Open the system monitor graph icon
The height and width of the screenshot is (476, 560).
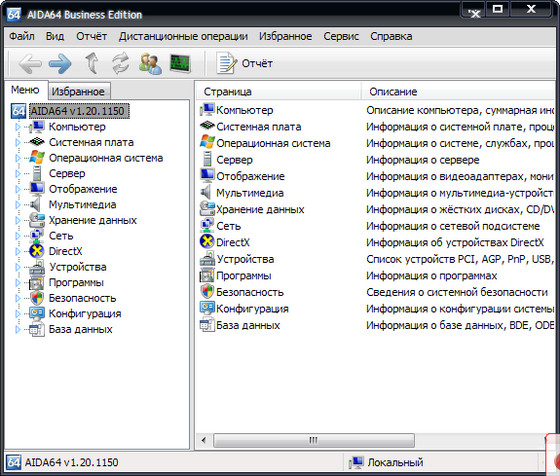[x=180, y=63]
